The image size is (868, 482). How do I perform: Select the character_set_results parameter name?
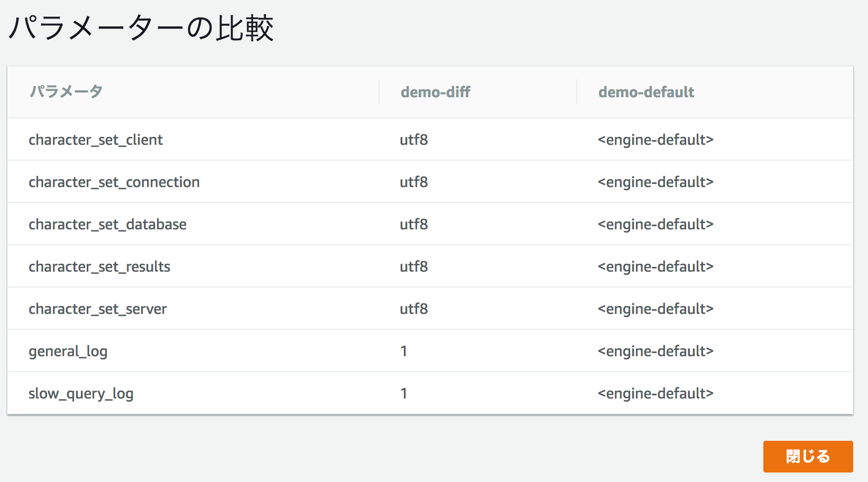tap(99, 266)
